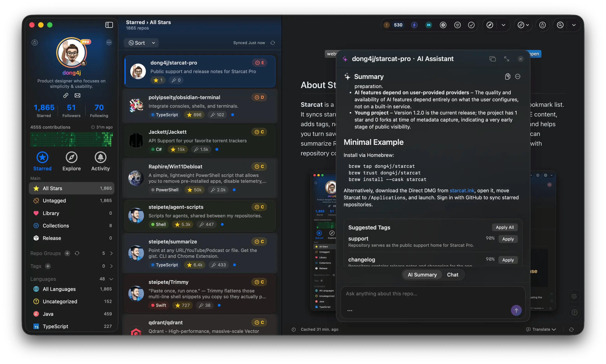Viewport: 606px width, 364px height.
Task: Open the starcat.ink link
Action: 462,191
